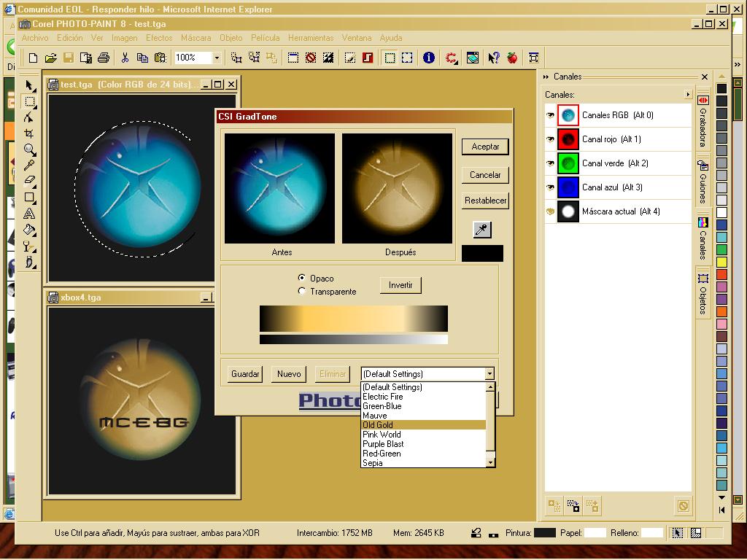Click the Invertir button
This screenshot has height=560, width=747.
400,285
